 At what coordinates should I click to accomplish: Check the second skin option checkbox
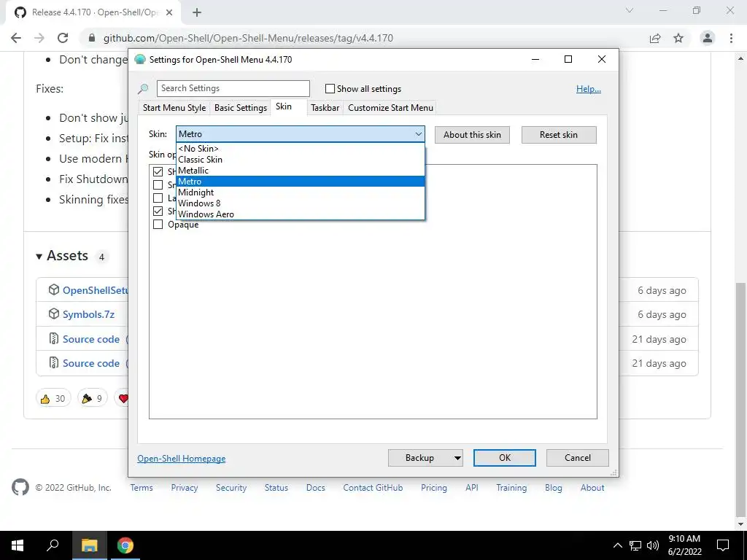[158, 184]
